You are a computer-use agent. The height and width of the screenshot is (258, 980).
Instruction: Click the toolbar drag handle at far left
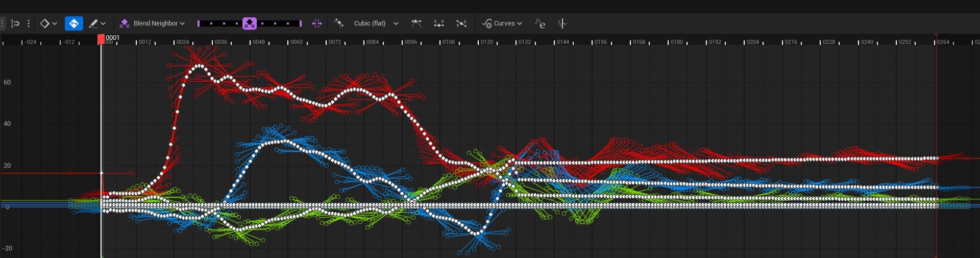point(3,24)
